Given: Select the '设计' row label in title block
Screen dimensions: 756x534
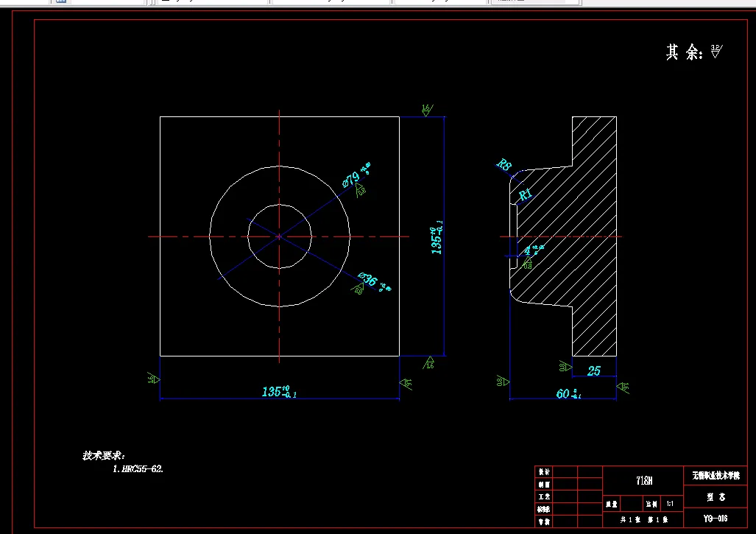Looking at the screenshot, I should (544, 472).
